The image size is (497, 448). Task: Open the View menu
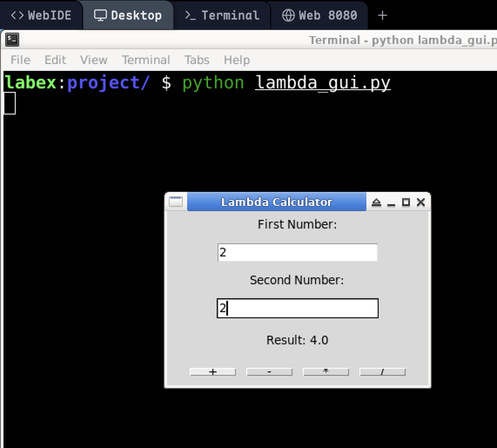pyautogui.click(x=93, y=60)
